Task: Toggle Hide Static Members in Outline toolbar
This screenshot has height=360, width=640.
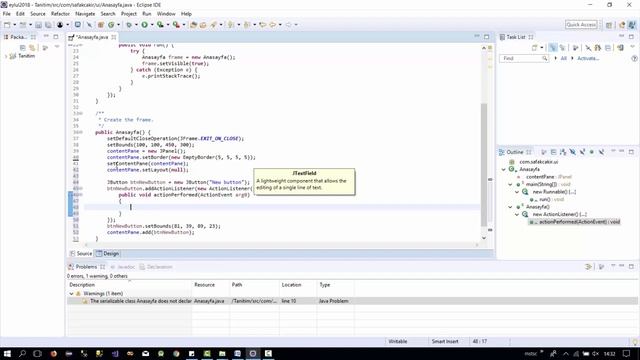Action: [x=582, y=152]
